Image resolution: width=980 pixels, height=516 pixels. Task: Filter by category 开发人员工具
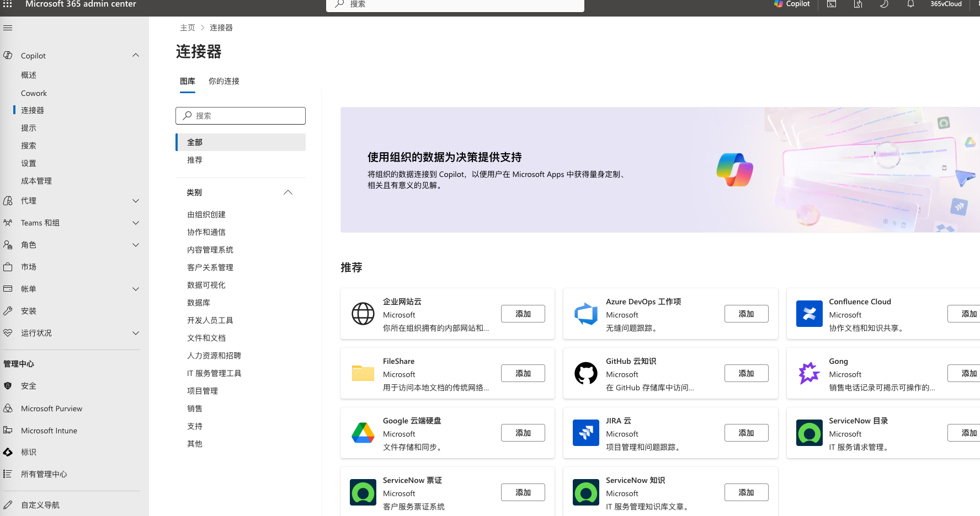pyautogui.click(x=210, y=320)
